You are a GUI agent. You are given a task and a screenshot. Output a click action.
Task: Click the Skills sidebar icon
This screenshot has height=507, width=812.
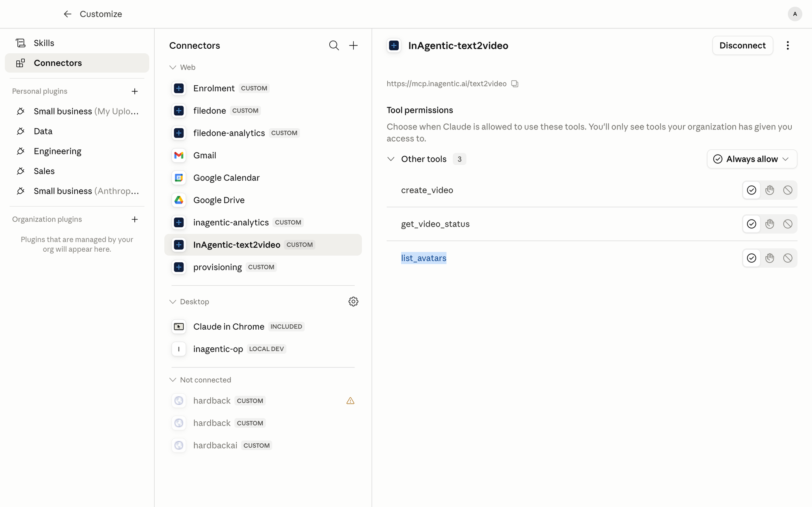coord(20,43)
